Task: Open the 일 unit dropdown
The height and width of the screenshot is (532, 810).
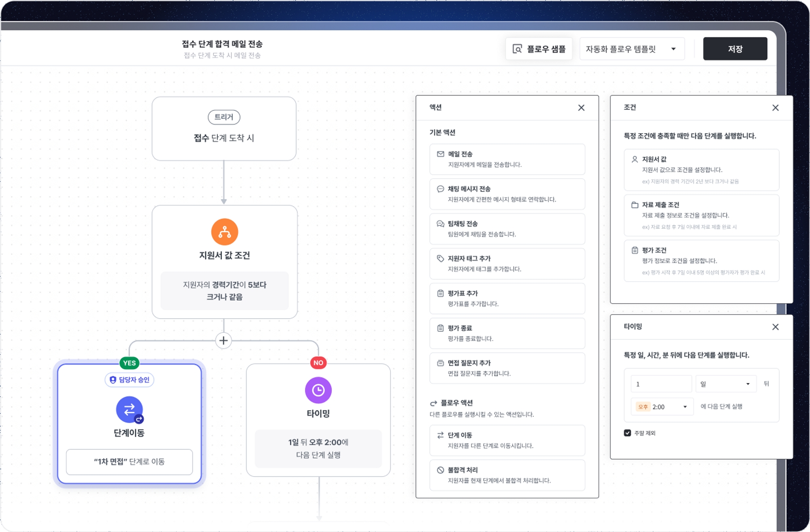Action: pyautogui.click(x=726, y=384)
